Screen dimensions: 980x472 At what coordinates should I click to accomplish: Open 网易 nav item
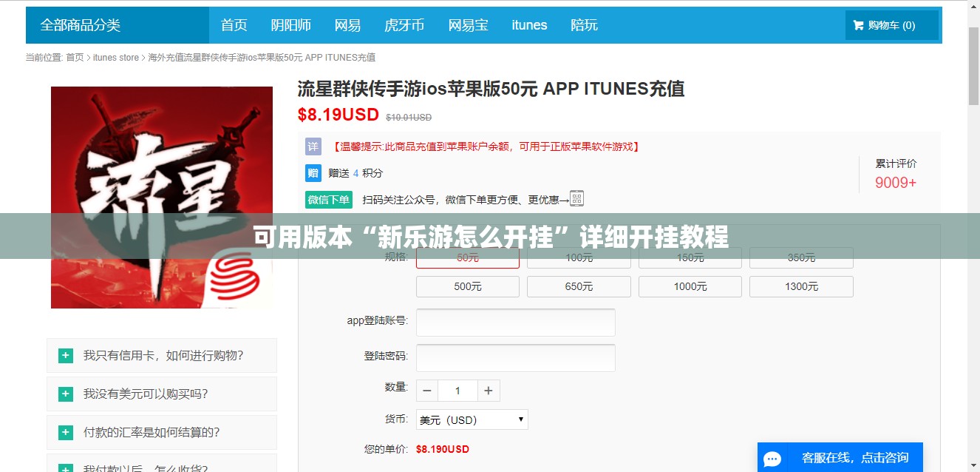348,25
